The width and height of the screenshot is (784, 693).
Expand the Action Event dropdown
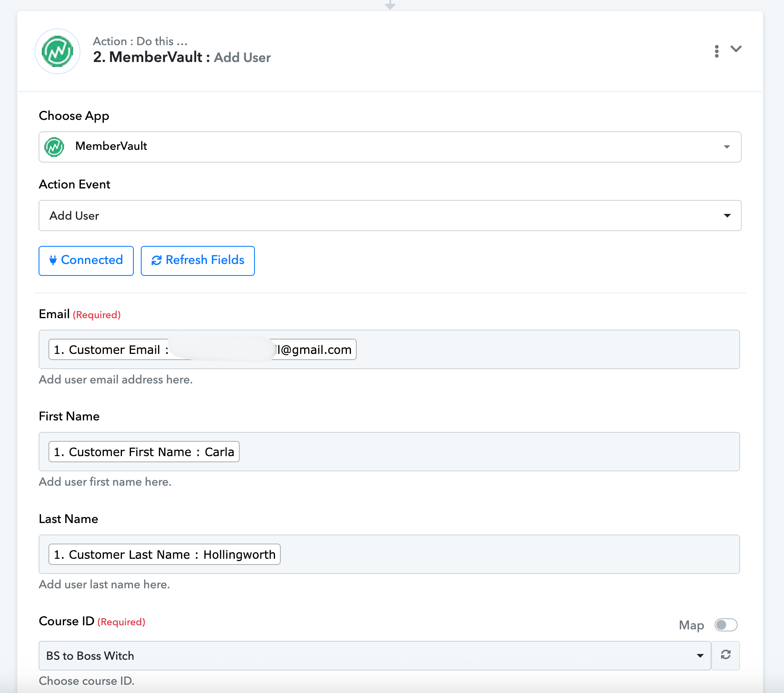pyautogui.click(x=727, y=216)
